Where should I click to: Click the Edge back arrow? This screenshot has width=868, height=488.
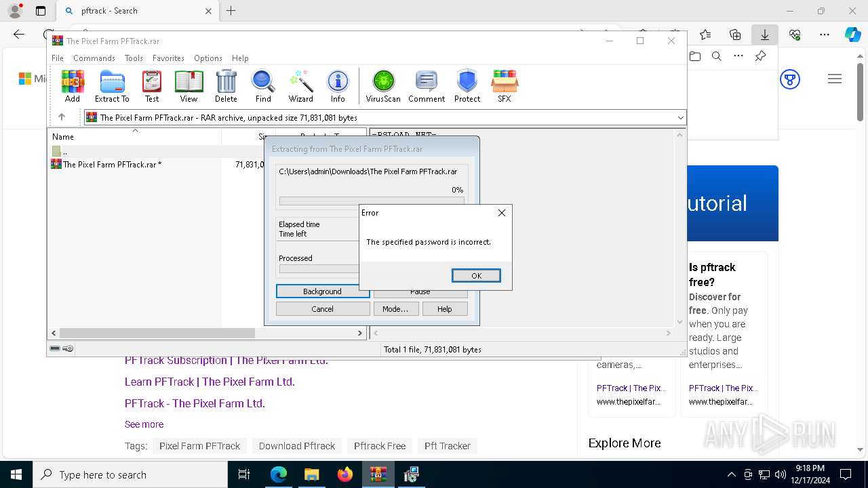(18, 35)
